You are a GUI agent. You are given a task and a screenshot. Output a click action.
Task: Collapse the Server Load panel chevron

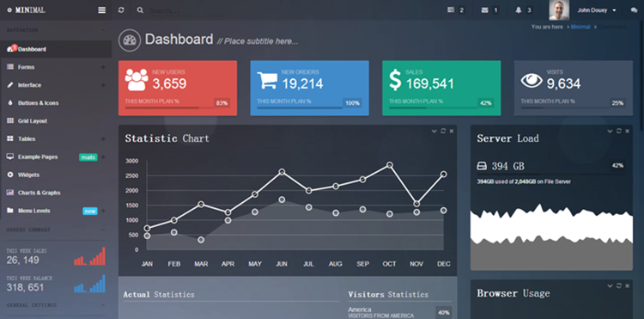(610, 132)
